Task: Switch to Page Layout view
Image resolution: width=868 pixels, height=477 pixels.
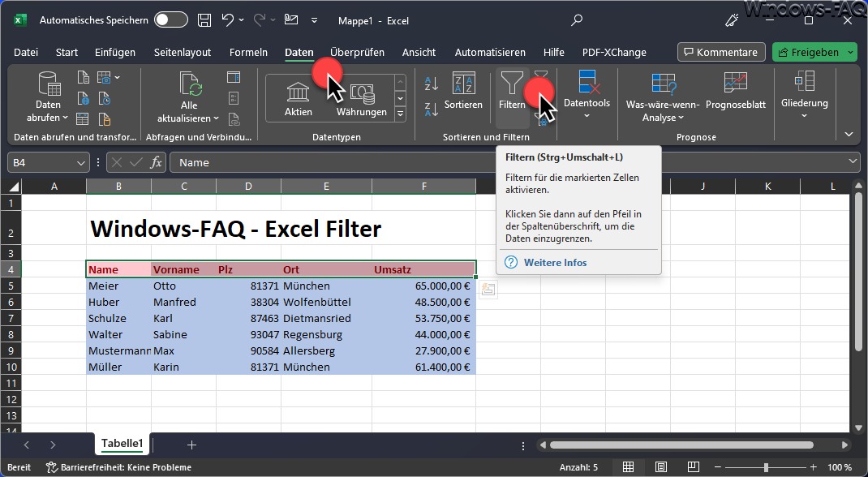Action: [x=661, y=467]
